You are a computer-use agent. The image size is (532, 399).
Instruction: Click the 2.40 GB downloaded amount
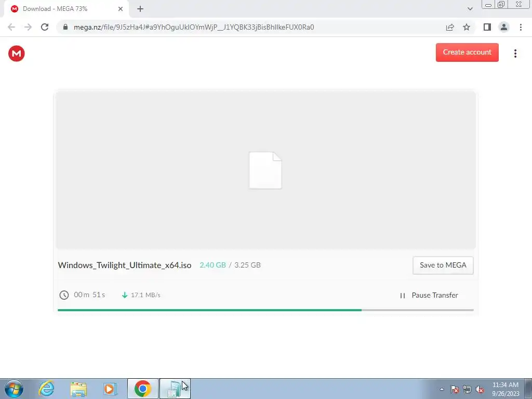(212, 265)
